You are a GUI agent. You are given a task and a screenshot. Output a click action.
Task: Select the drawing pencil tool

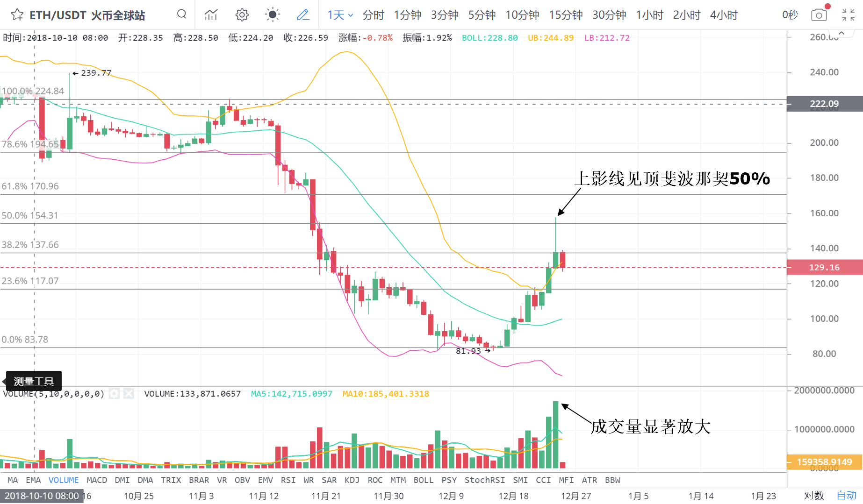[x=303, y=15]
